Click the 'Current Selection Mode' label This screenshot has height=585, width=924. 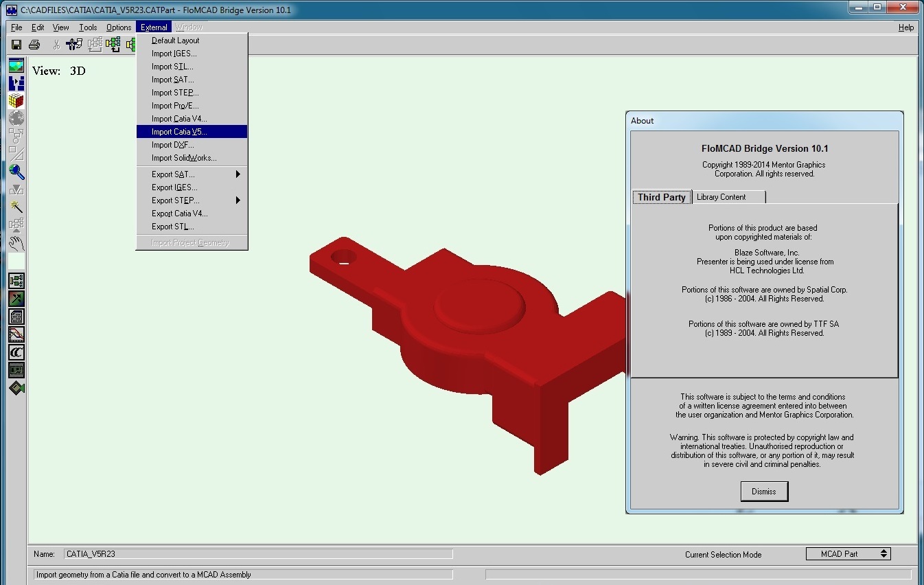pos(723,555)
